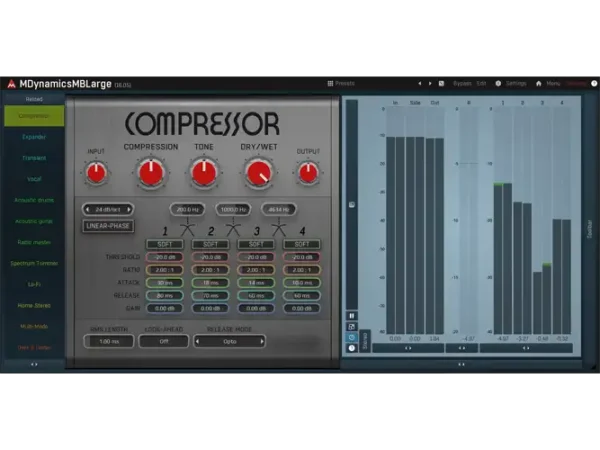Select the Acoustic drums device

coord(34,200)
